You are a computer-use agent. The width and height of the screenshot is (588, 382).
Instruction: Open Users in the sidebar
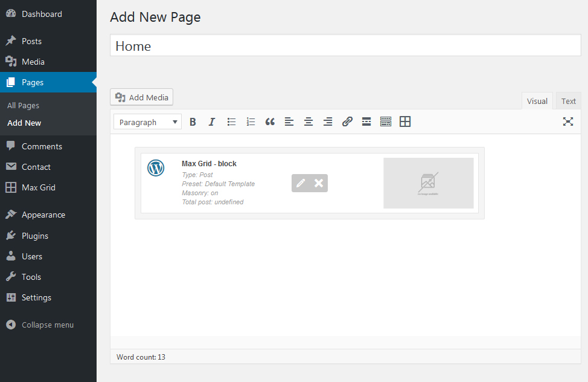coord(48,256)
